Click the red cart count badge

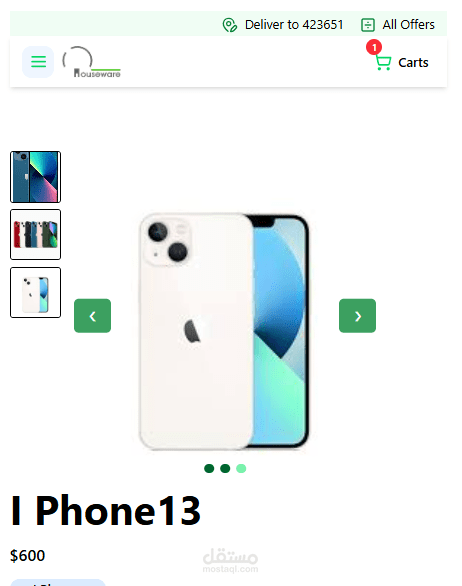pyautogui.click(x=374, y=47)
